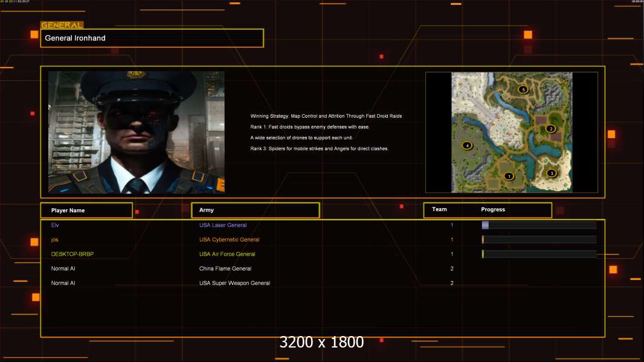The image size is (644, 362).
Task: Click the Rank 3 Spiders and Angels line
Action: (x=319, y=149)
